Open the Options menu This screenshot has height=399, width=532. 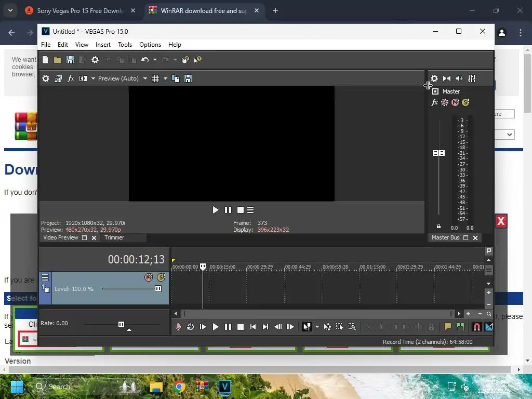[x=150, y=45]
